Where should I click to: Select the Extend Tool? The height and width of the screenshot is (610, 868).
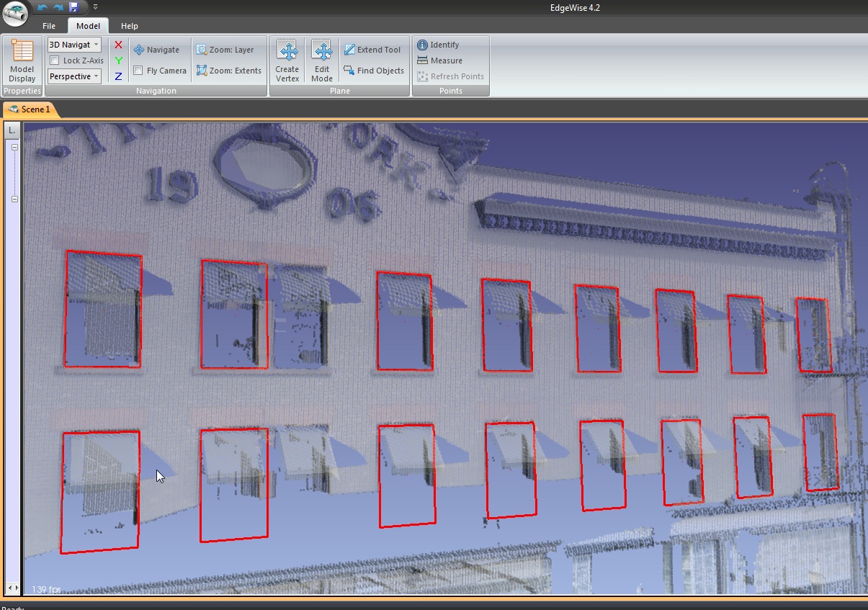[x=373, y=50]
